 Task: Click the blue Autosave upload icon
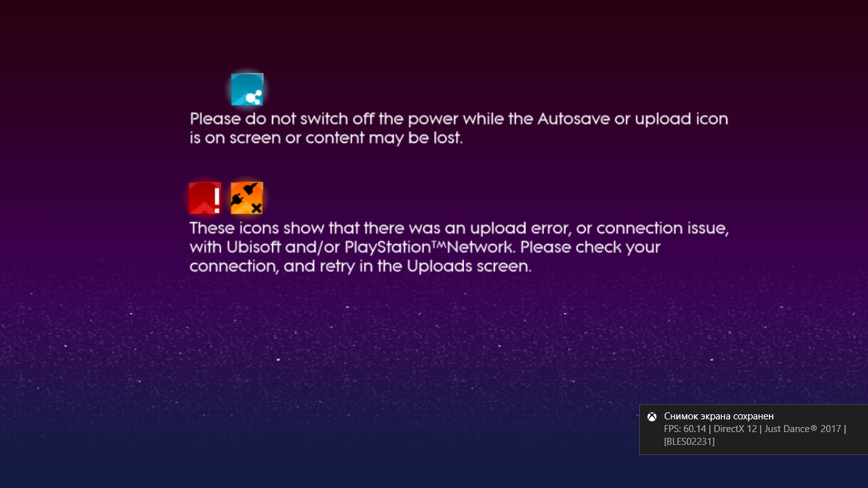[x=247, y=89]
